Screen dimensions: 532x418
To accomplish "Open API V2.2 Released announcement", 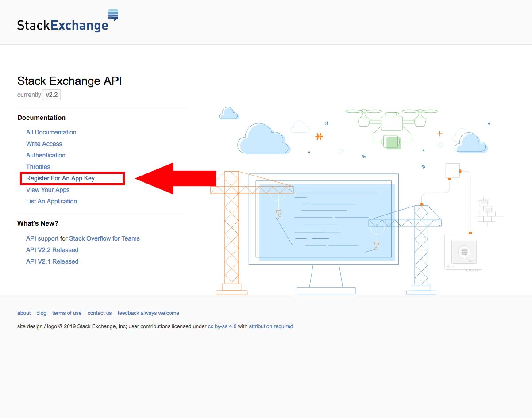I will (x=52, y=250).
